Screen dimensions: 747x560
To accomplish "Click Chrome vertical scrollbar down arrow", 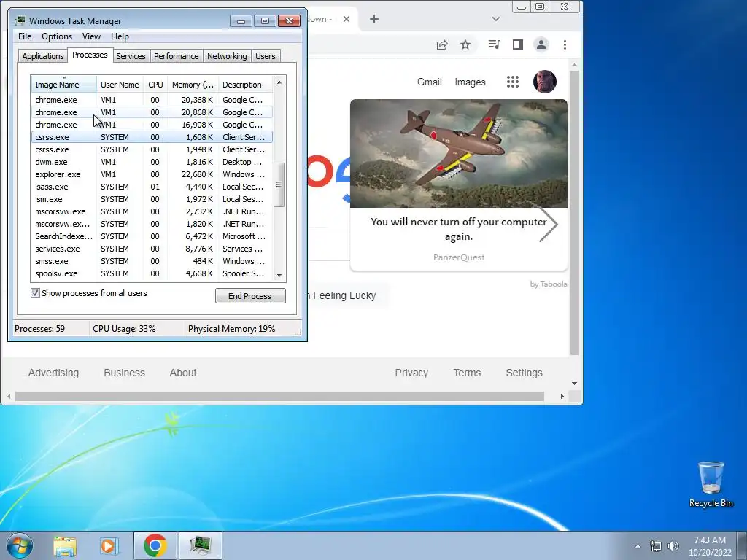I will (575, 384).
